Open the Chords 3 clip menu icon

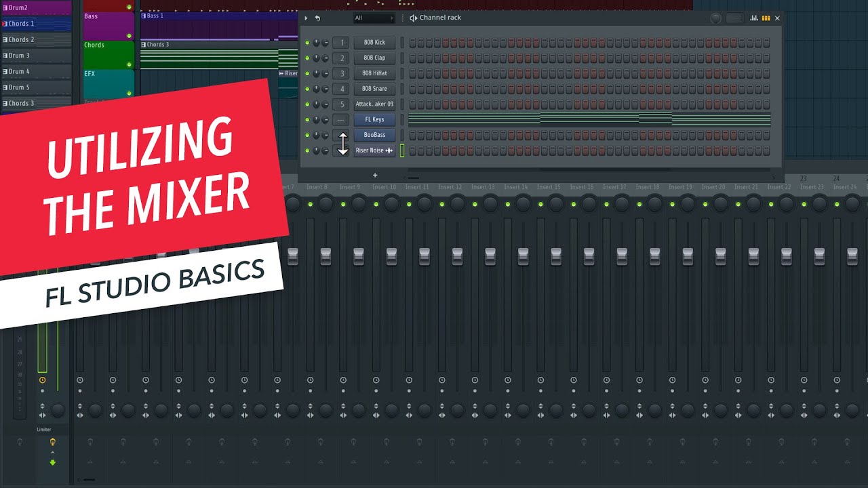pos(144,45)
